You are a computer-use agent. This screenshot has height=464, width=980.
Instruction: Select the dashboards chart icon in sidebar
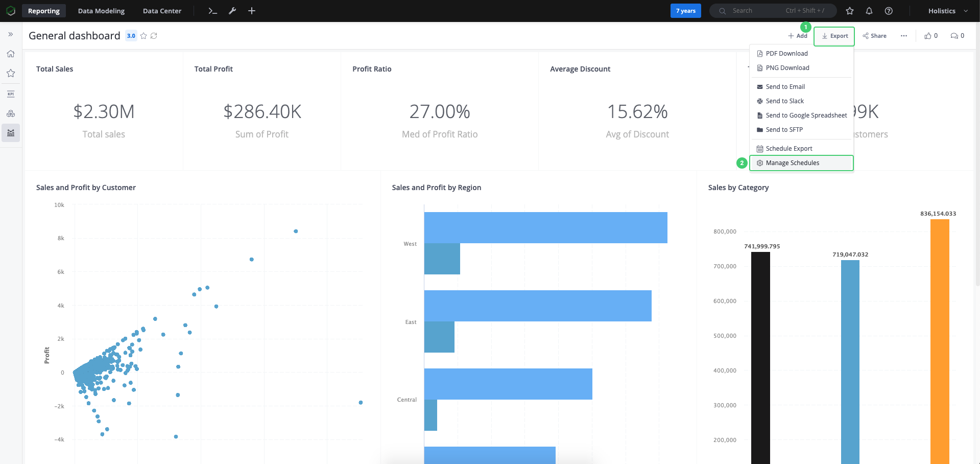point(11,133)
